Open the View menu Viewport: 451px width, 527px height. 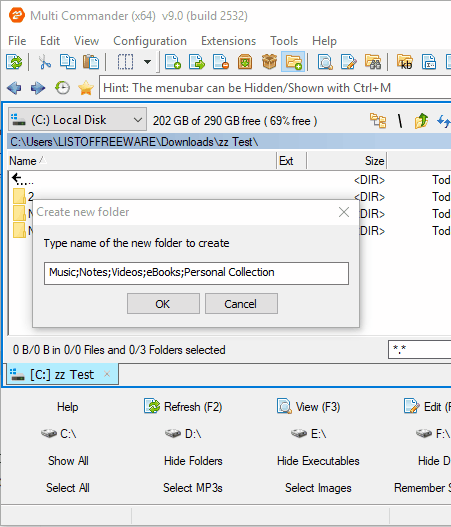(x=86, y=41)
